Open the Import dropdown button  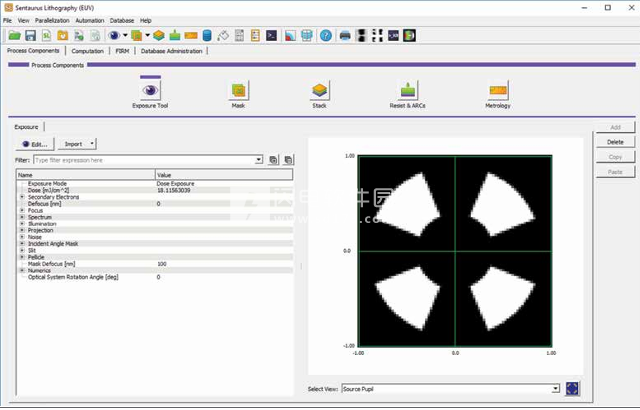77,144
